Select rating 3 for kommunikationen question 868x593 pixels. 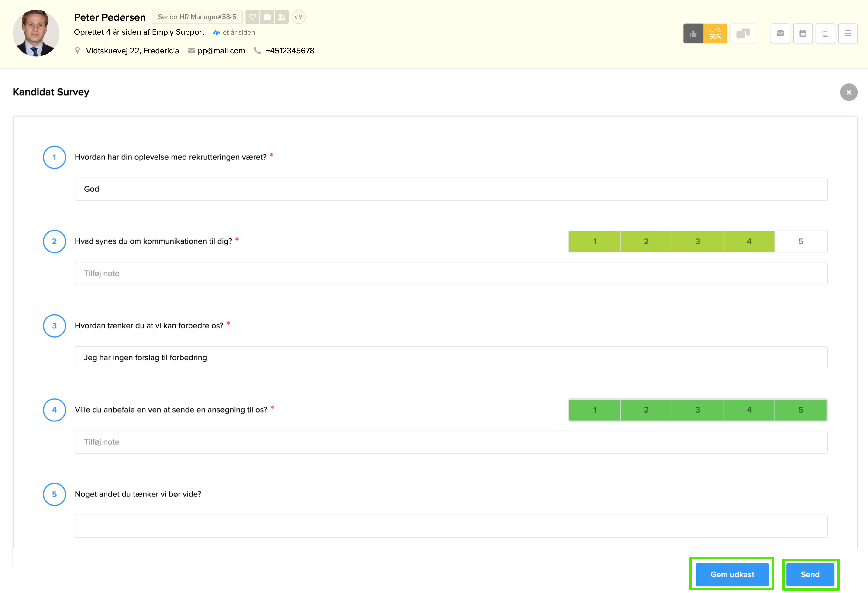click(697, 241)
